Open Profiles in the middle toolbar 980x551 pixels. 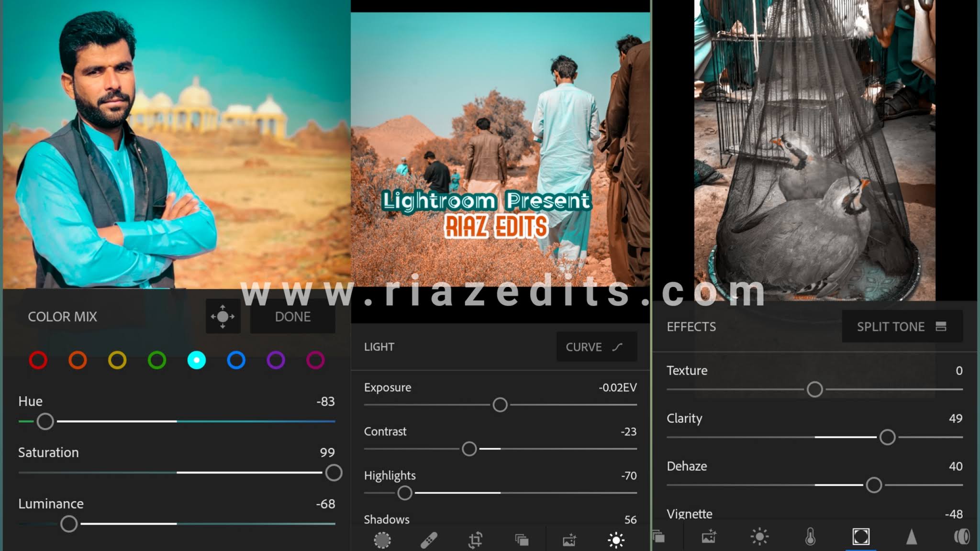click(522, 540)
